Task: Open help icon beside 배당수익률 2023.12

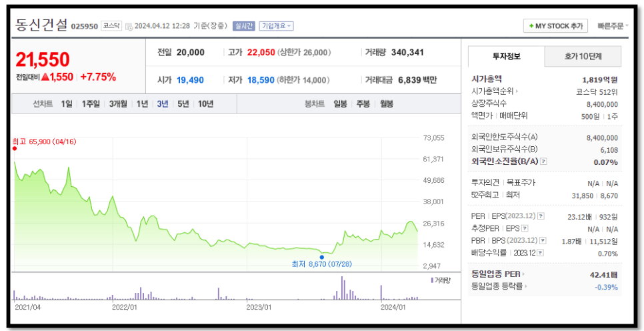Action: click(x=541, y=254)
